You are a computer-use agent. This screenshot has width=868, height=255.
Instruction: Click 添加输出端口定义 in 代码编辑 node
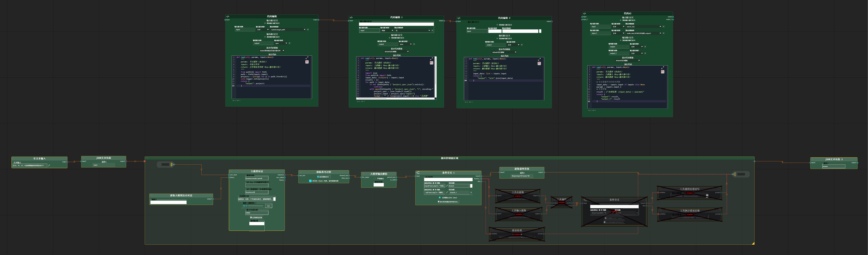click(x=272, y=37)
